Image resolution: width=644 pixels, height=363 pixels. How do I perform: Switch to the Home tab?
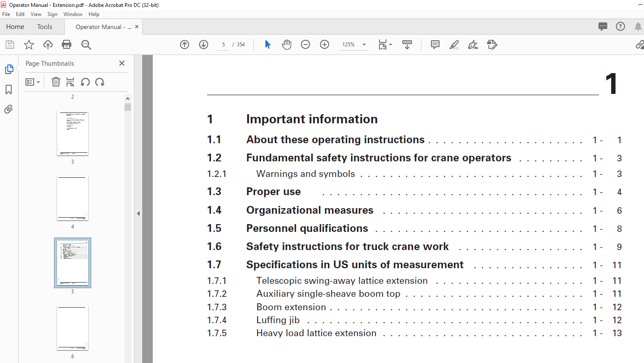click(x=15, y=26)
